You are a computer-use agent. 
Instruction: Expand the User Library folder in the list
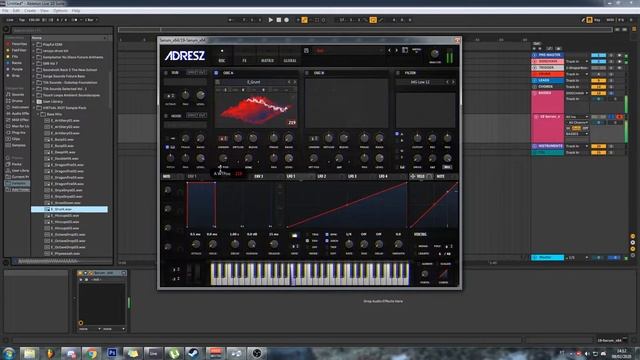point(34,101)
